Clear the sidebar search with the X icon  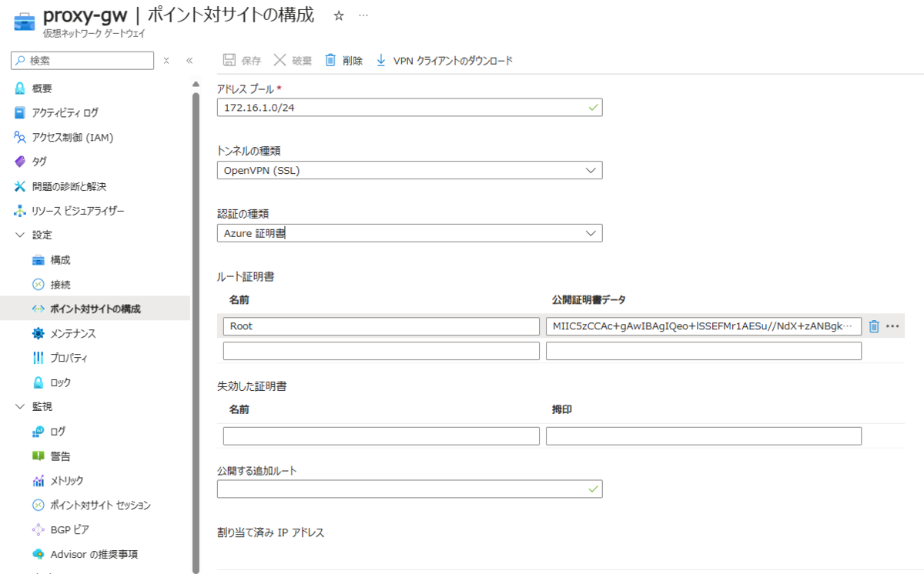(x=166, y=60)
